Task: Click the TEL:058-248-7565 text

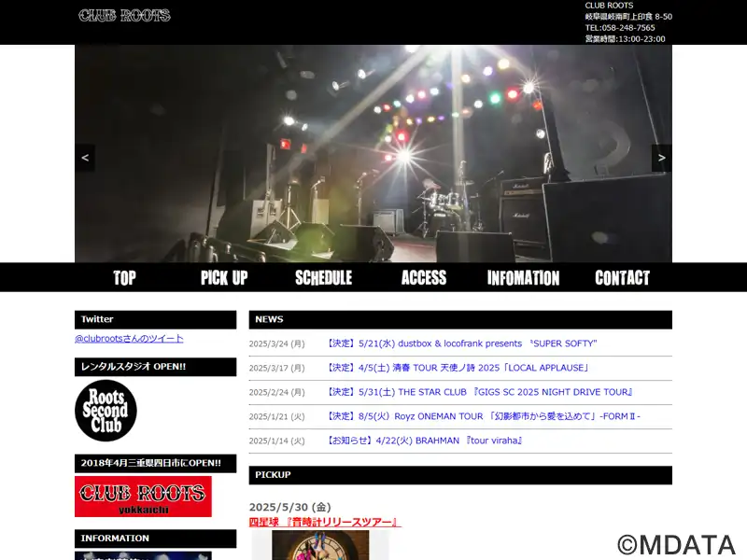Action: (x=620, y=28)
